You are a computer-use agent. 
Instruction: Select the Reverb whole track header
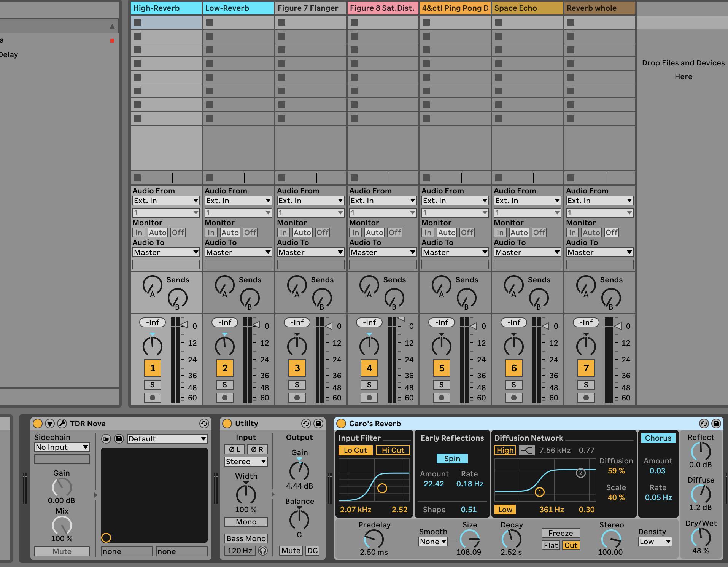[x=599, y=8]
